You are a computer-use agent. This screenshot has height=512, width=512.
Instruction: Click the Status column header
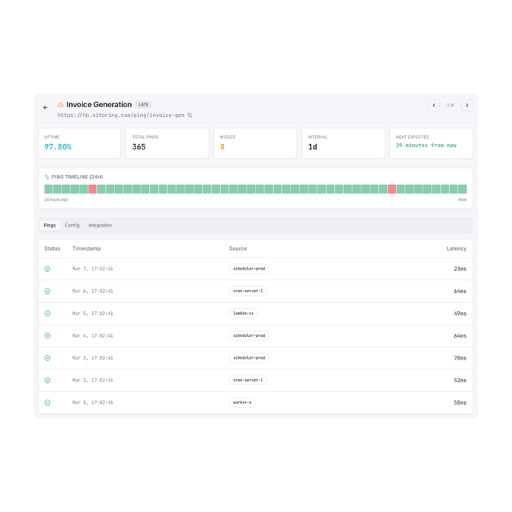pyautogui.click(x=52, y=249)
